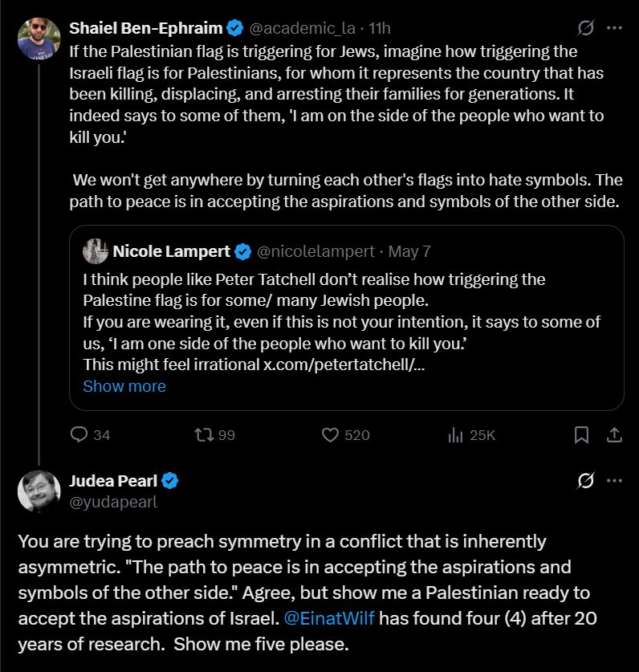Retweet the post with 99 reposts
The height and width of the screenshot is (672, 639).
coord(206,434)
